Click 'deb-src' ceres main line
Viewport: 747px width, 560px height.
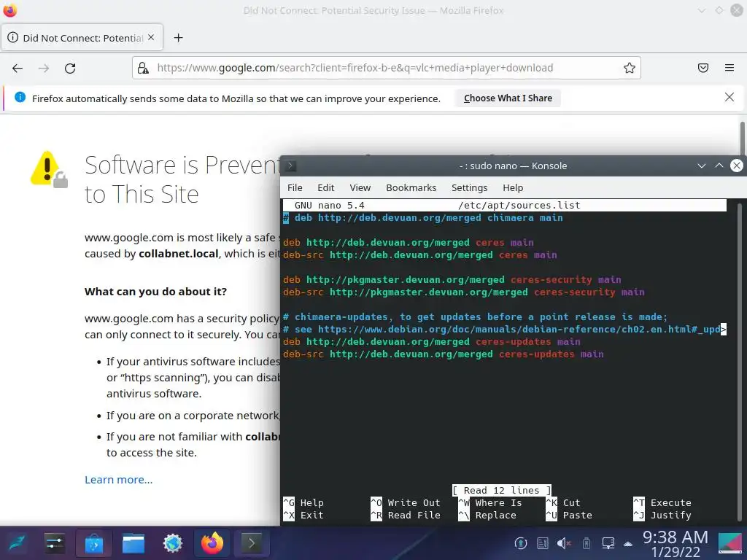point(419,254)
